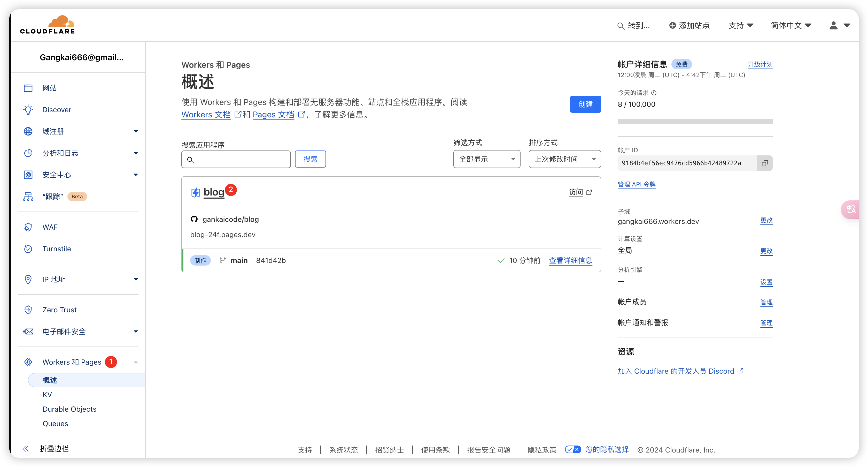Click the 创建 button
The height and width of the screenshot is (467, 868).
(x=585, y=104)
